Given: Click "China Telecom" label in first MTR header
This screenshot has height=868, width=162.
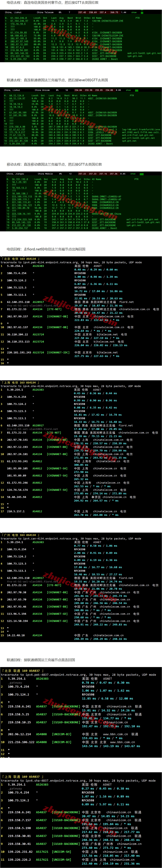Looking at the screenshot, I should tap(45, 12).
